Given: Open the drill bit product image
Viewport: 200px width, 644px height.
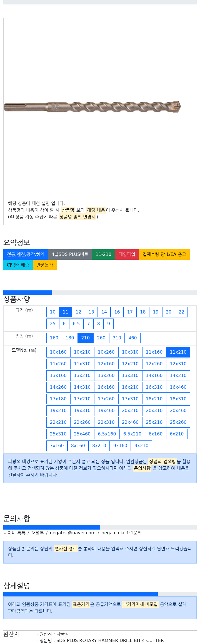Looking at the screenshot, I should [92, 107].
